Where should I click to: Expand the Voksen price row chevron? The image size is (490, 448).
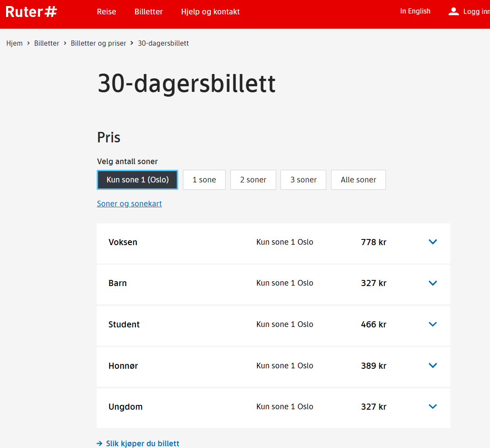pyautogui.click(x=433, y=242)
